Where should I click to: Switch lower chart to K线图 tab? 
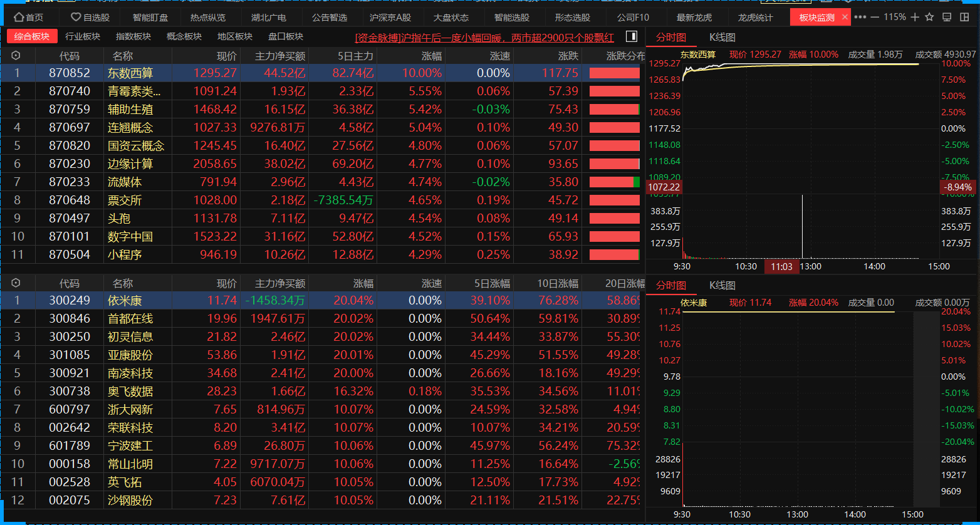(722, 285)
